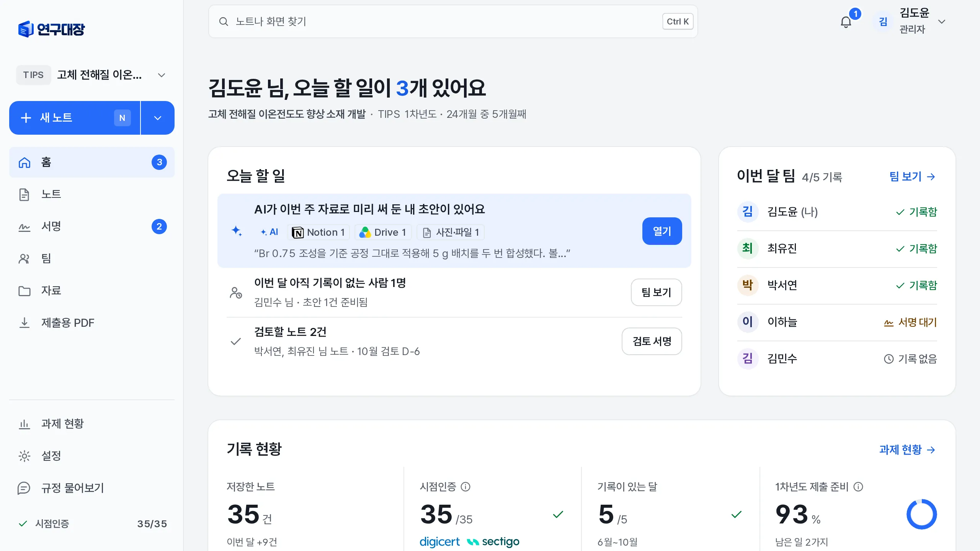Screen dimensions: 980x551
Task: Click the info icon beside 시점인증
Action: click(x=465, y=487)
